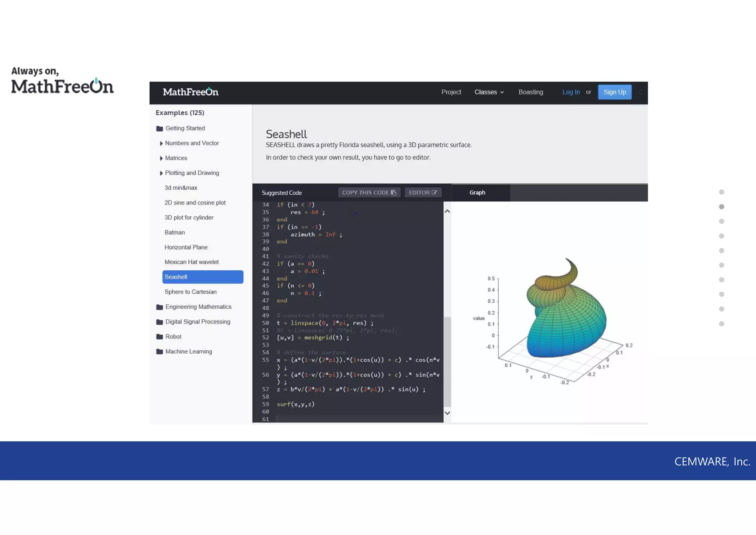
Task: Click the Editor button
Action: click(x=423, y=193)
